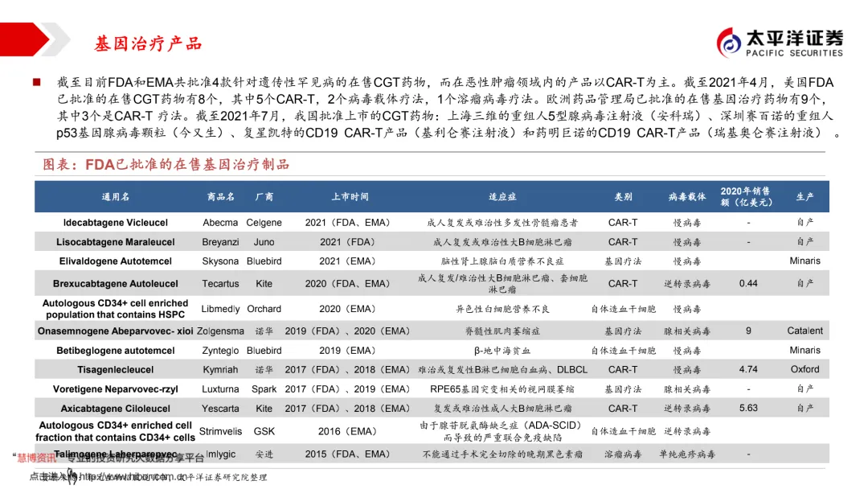Select the Axicabtagene Ciloleucel cell
Viewport: 868px width, 489px height.
[115, 409]
